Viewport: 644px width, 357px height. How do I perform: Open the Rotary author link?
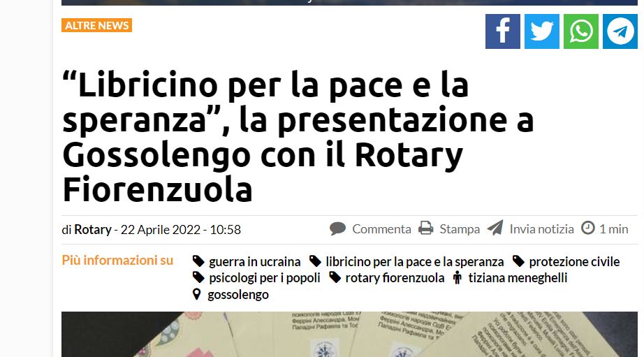click(x=93, y=229)
